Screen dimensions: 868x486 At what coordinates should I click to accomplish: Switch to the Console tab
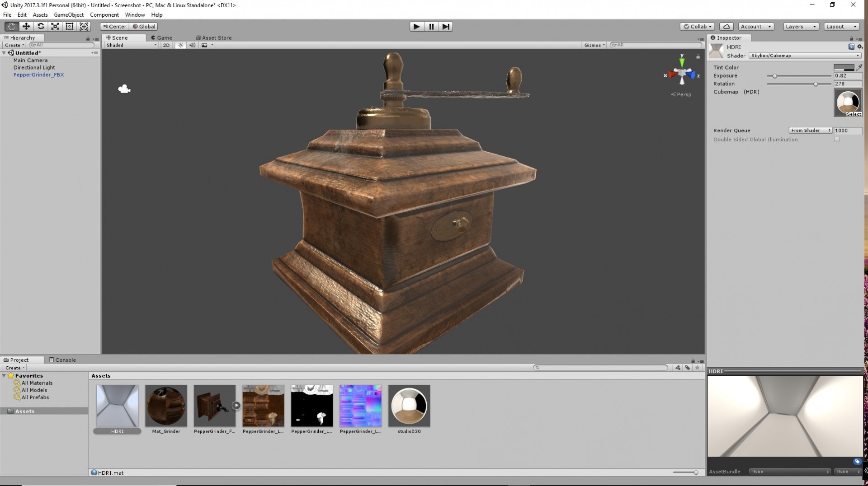point(62,360)
